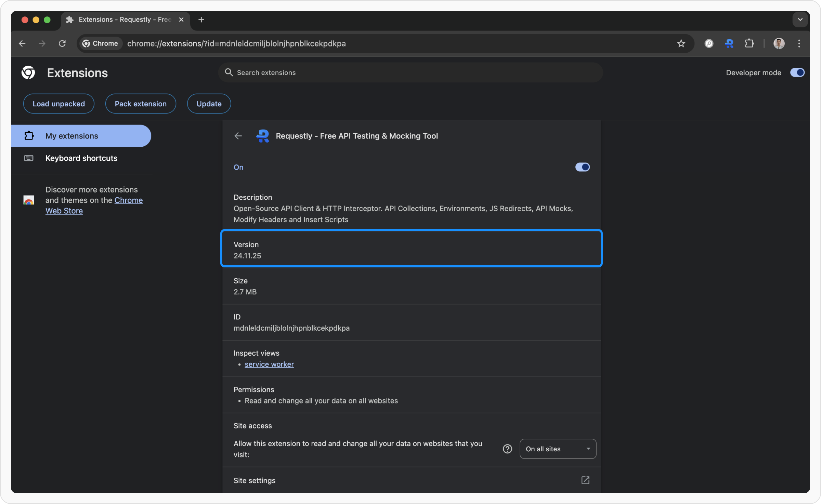
Task: Bookmark this page with the star icon
Action: pyautogui.click(x=681, y=43)
